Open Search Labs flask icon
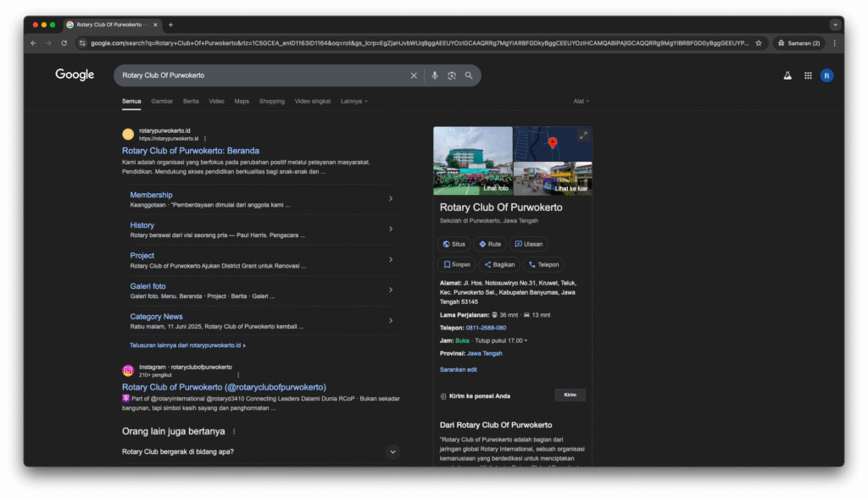This screenshot has width=868, height=498. click(787, 75)
